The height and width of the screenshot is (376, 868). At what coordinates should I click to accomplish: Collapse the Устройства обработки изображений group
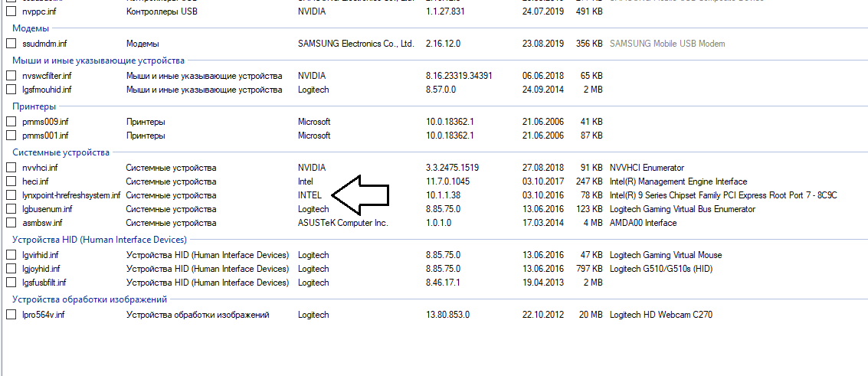(90, 299)
